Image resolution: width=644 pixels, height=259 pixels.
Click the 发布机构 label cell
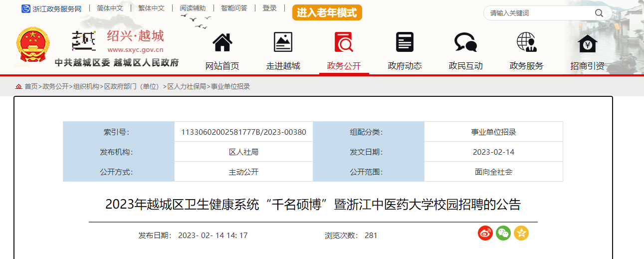[x=119, y=152]
